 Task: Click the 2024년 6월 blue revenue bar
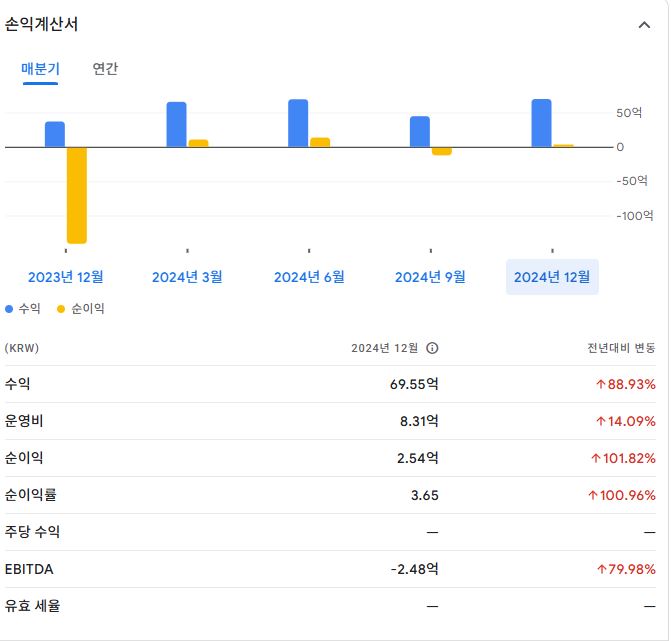[298, 123]
